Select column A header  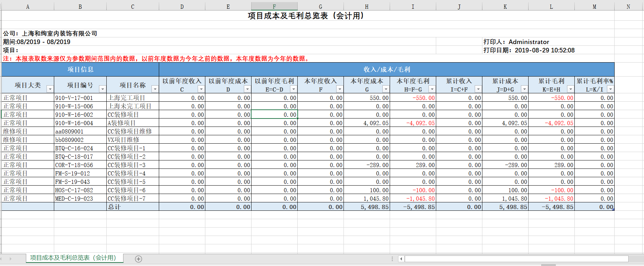coord(28,6)
